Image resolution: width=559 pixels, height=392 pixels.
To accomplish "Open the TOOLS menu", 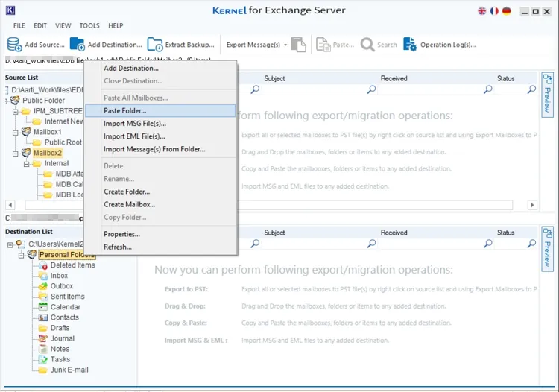I will pos(89,25).
